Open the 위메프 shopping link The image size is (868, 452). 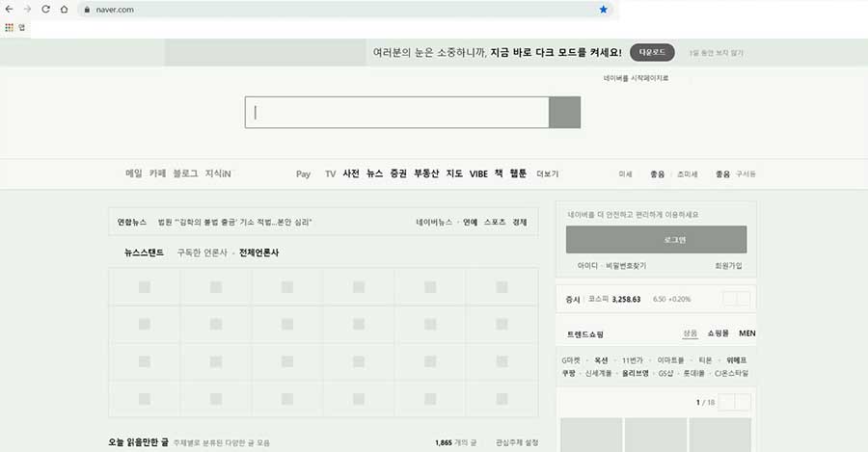736,360
